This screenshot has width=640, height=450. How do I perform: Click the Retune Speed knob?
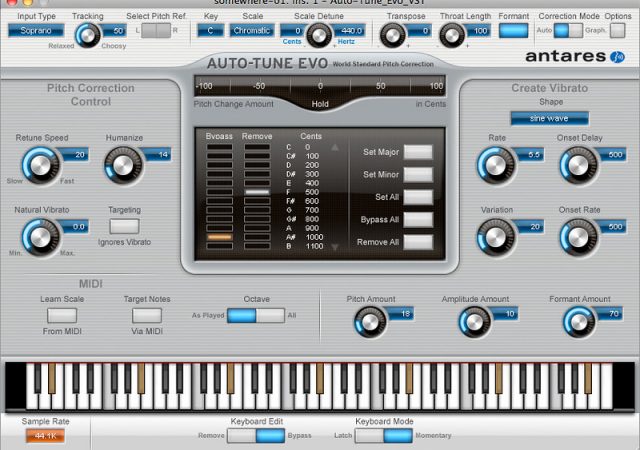point(40,165)
